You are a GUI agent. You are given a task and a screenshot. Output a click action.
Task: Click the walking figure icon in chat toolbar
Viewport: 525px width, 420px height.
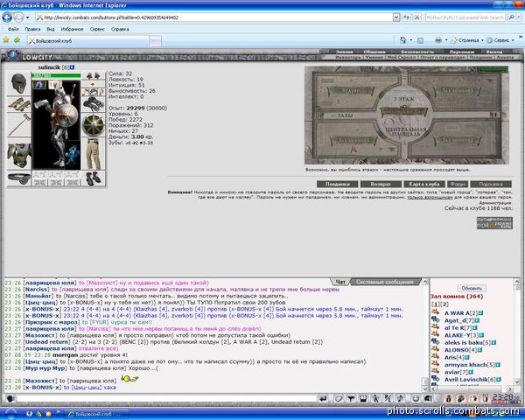click(375, 399)
